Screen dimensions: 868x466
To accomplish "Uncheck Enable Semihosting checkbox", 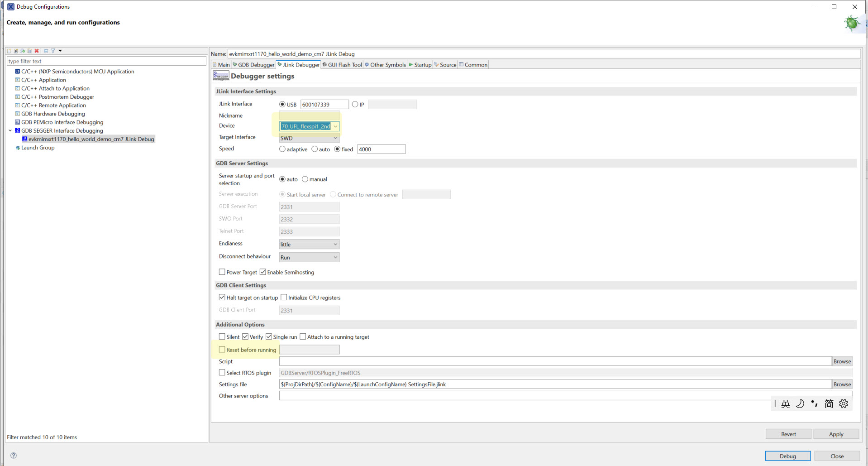I will pos(262,272).
